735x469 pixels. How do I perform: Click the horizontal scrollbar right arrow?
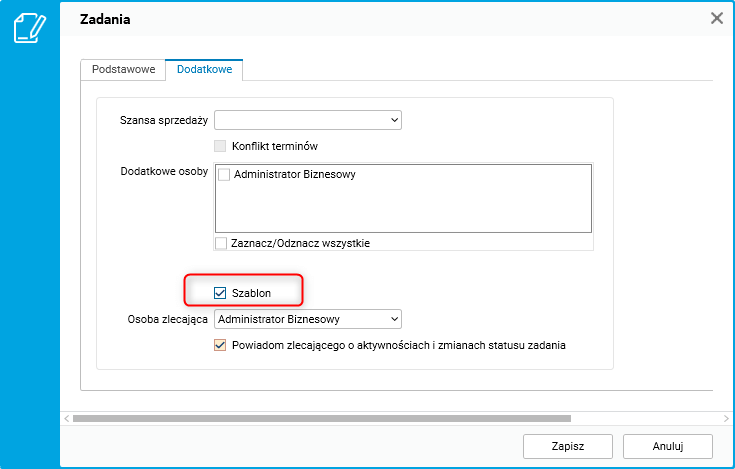pos(728,418)
